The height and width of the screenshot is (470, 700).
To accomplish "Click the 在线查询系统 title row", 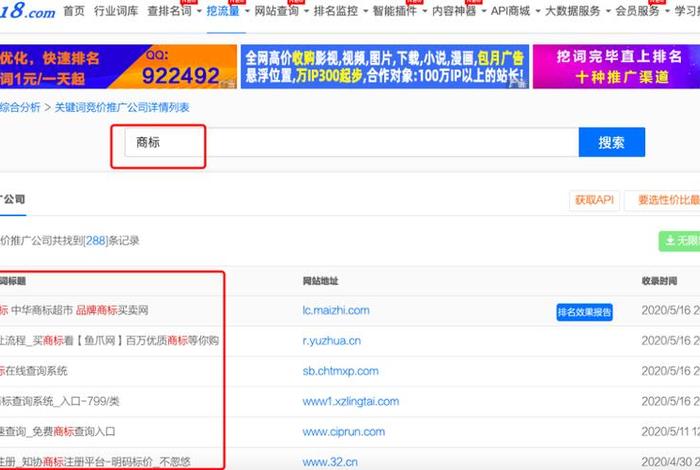I will point(33,371).
